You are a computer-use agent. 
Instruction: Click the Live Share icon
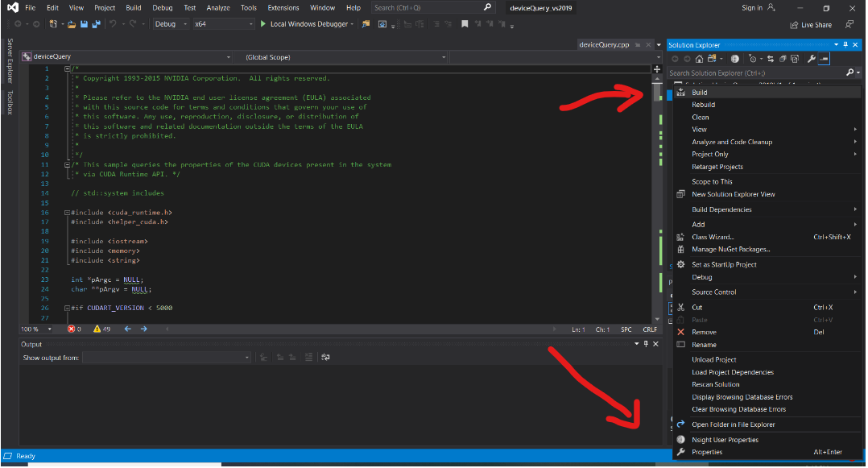(794, 25)
